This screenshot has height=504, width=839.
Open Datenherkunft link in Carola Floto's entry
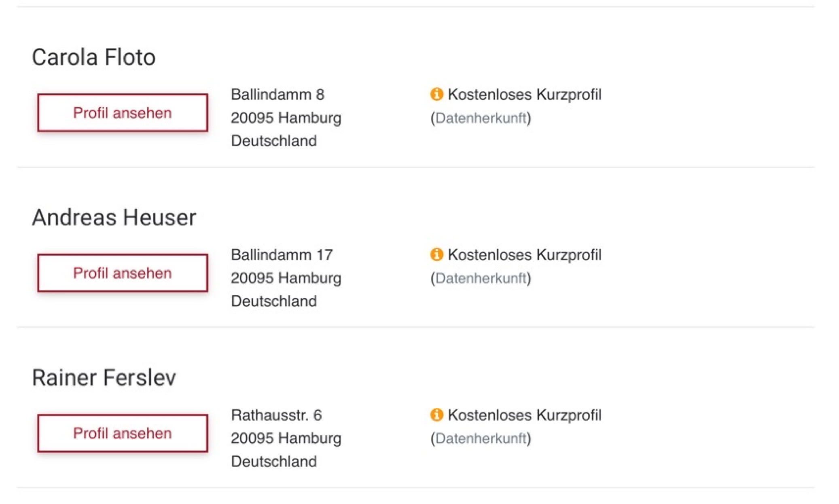point(481,118)
